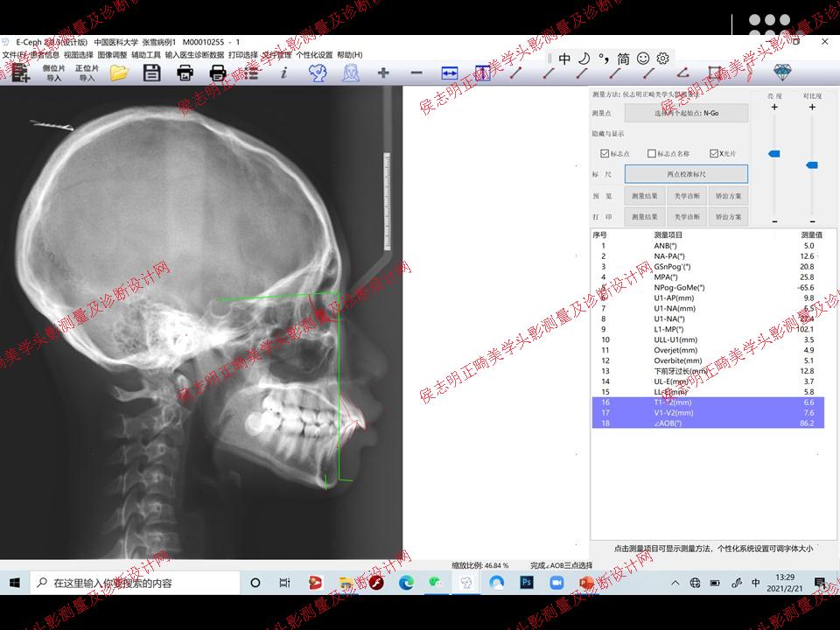The image size is (840, 630).
Task: Select the V1-V2(mm) measurement row
Action: [708, 413]
